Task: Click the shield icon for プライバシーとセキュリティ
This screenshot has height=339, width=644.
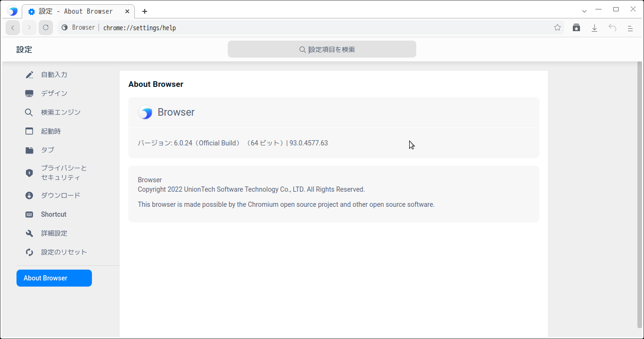Action: pyautogui.click(x=29, y=173)
